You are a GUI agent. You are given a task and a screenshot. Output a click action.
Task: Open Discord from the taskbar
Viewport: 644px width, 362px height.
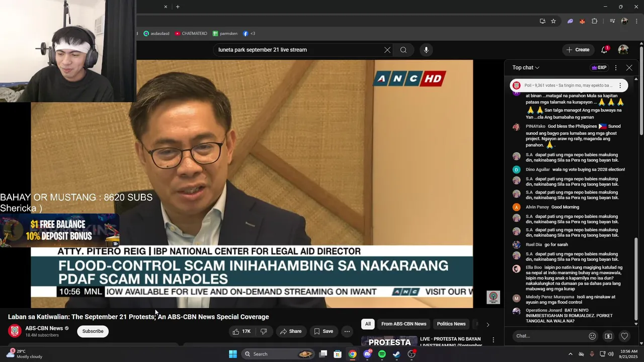coord(367,354)
